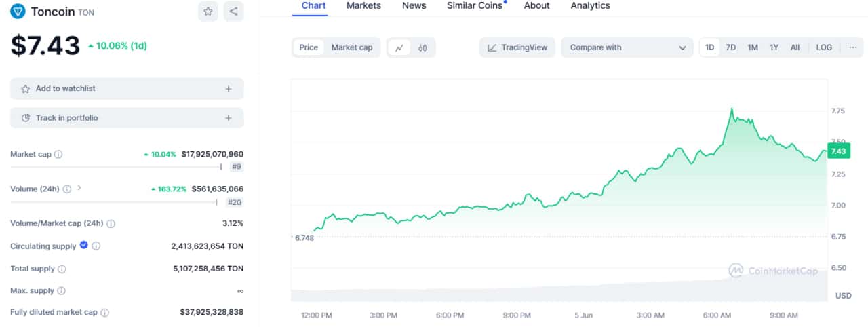Image resolution: width=868 pixels, height=327 pixels.
Task: Click the USD currency label
Action: [844, 296]
